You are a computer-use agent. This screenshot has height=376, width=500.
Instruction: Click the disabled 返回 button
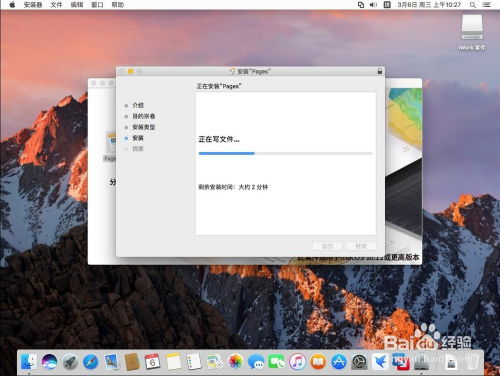click(x=327, y=246)
